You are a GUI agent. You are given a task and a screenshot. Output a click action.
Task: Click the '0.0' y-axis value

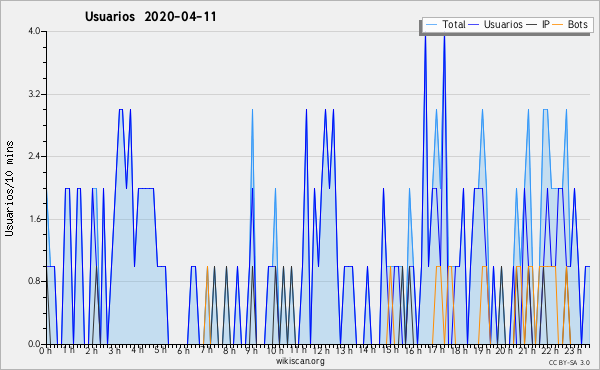click(x=34, y=344)
